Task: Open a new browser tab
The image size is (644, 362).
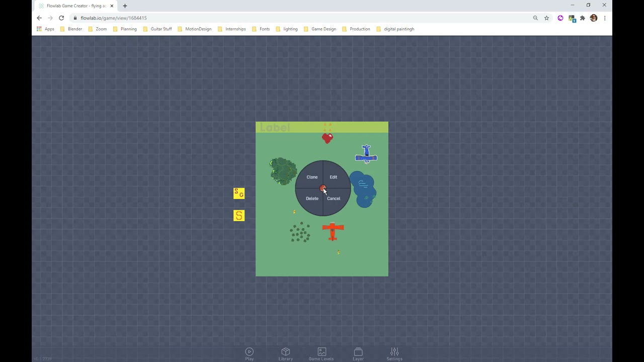Action: click(125, 6)
